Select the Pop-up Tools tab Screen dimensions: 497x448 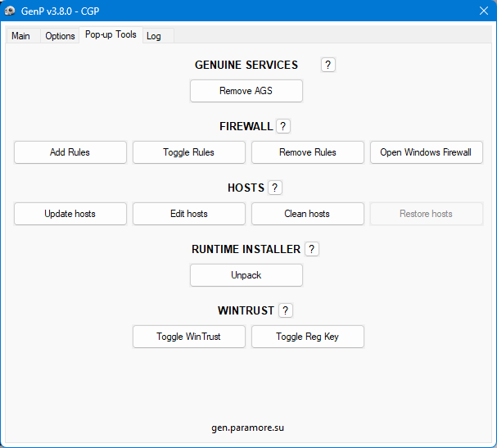(111, 34)
